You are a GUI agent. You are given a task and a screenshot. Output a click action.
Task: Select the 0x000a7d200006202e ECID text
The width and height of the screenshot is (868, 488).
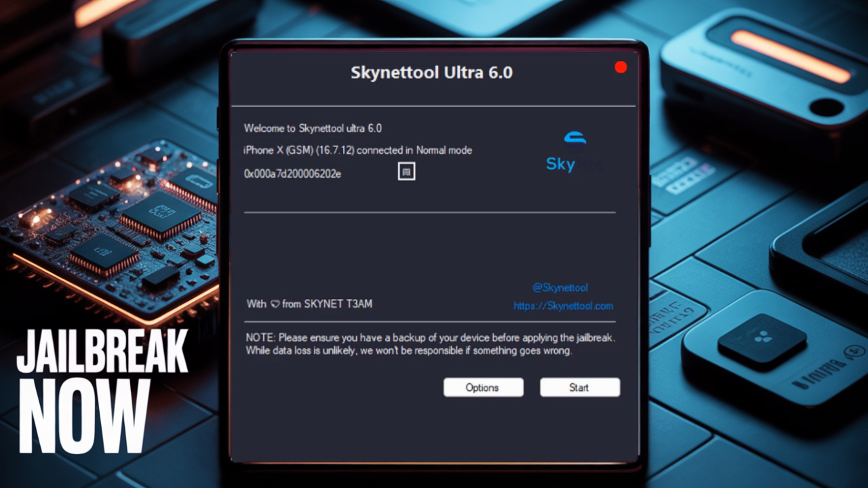tap(292, 174)
